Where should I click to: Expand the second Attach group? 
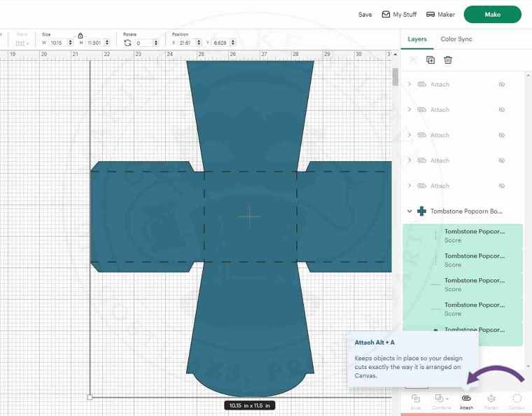tap(409, 109)
